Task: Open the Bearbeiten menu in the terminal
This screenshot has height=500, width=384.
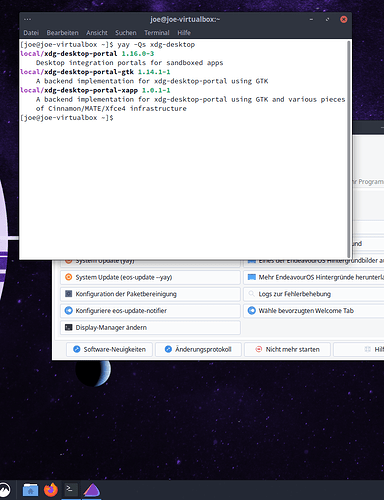Action: (62, 33)
